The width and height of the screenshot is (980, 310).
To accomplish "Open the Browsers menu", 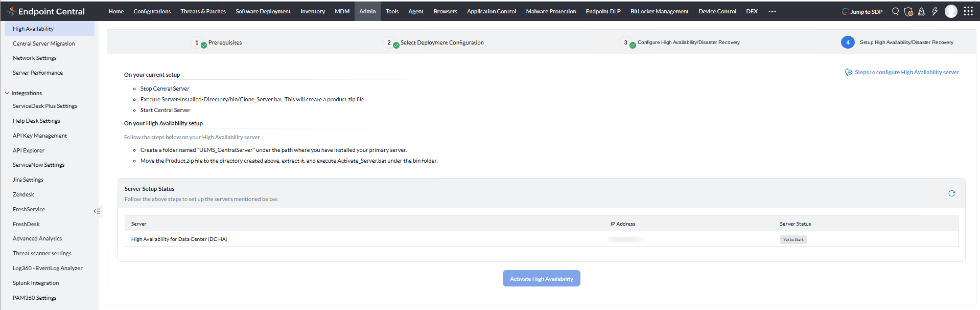I will pos(445,11).
